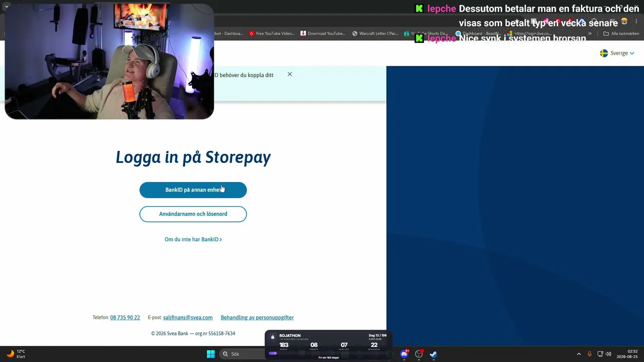This screenshot has width=644, height=362.
Task: Click the taskbar Sök search box
Action: (243, 354)
